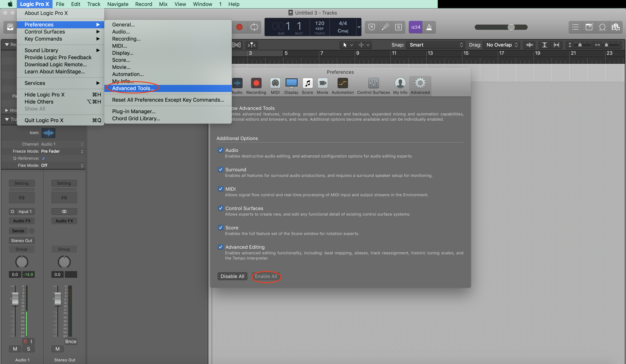Open the Navigate menu
The width and height of the screenshot is (626, 364).
tap(118, 4)
